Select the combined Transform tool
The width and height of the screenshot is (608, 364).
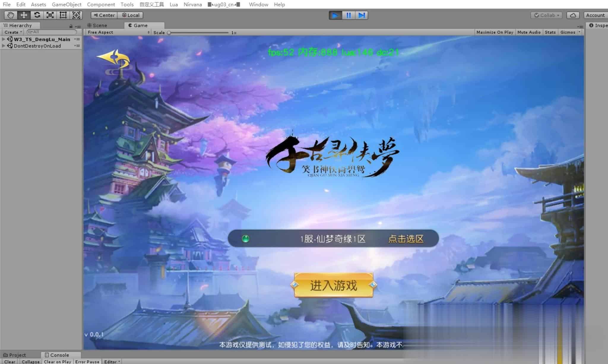coord(76,15)
